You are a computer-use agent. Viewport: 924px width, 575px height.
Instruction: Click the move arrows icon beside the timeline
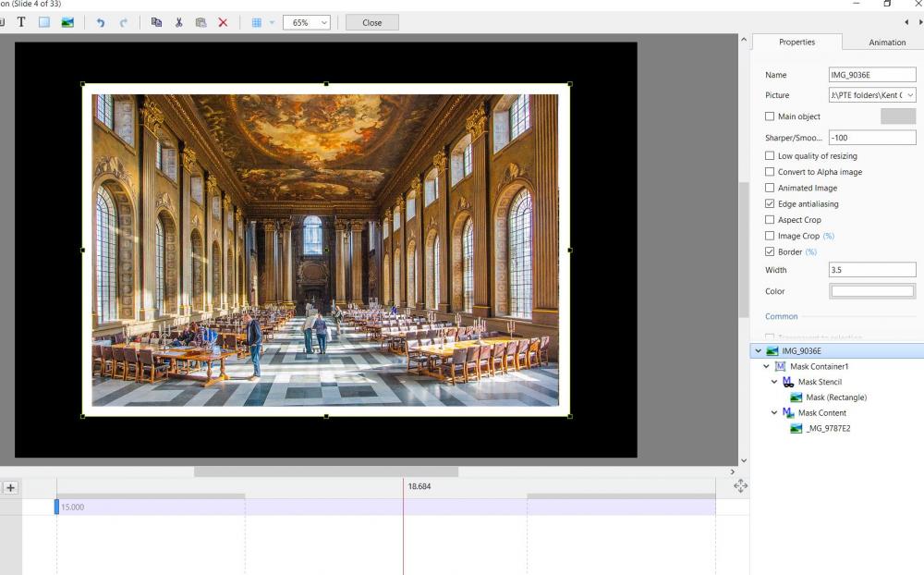pyautogui.click(x=740, y=485)
